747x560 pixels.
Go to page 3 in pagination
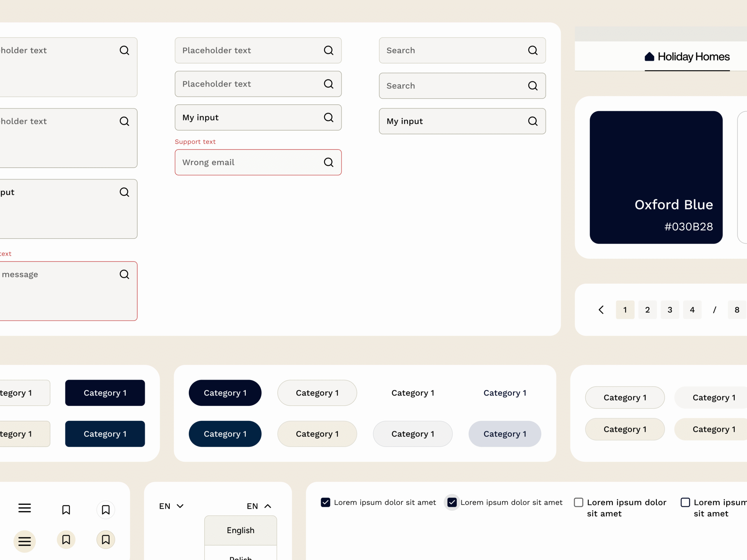[670, 309]
